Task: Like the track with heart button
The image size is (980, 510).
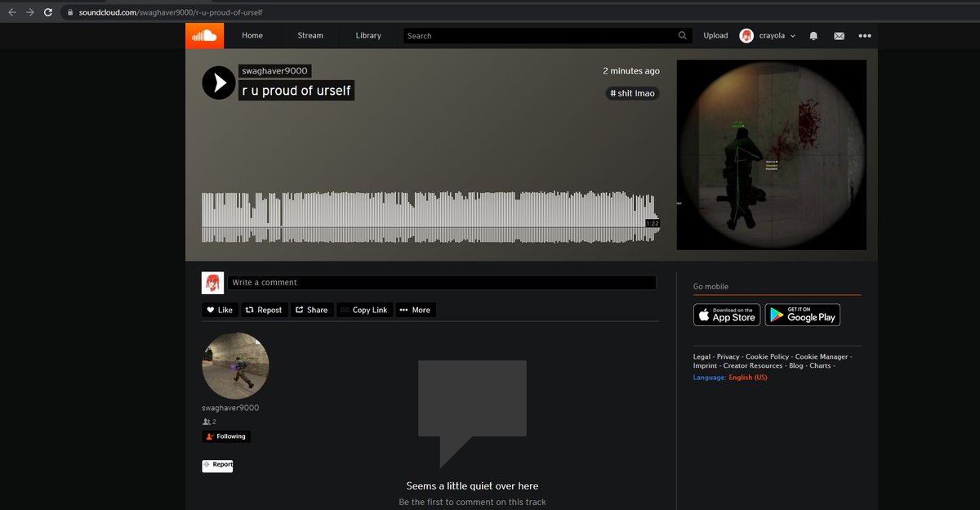Action: 219,310
